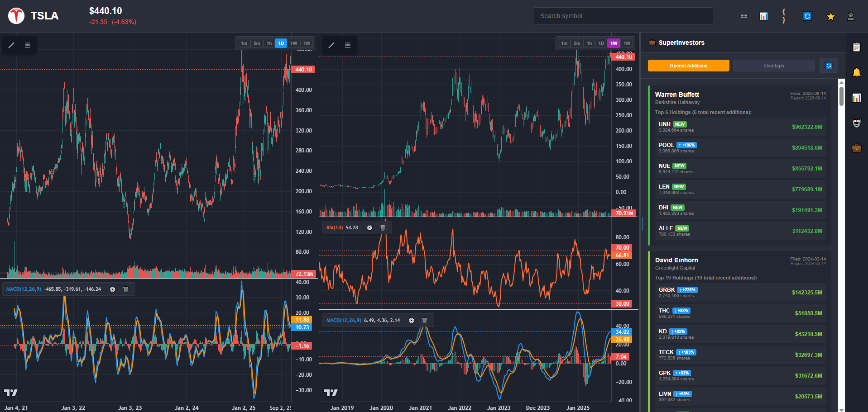
Task: Open indicators list menu on right chart
Action: [348, 45]
